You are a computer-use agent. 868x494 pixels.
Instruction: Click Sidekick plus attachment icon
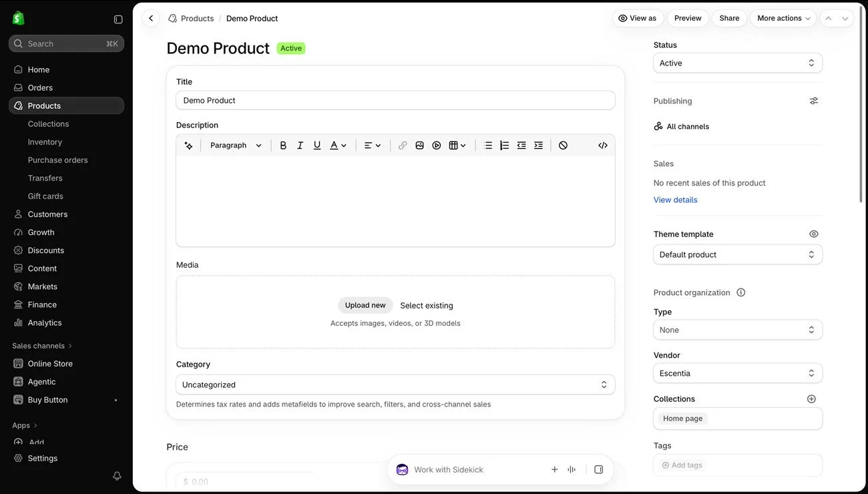click(x=554, y=470)
